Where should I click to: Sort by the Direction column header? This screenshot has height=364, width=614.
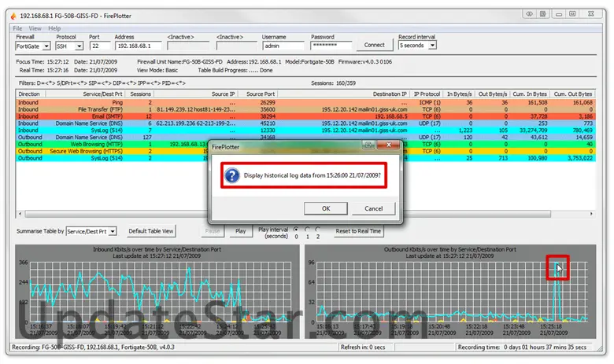[31, 94]
